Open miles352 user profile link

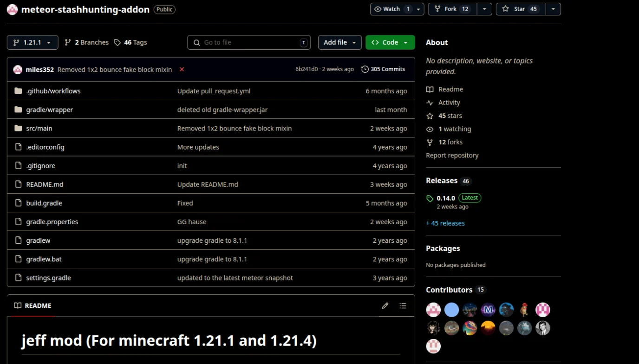[40, 69]
